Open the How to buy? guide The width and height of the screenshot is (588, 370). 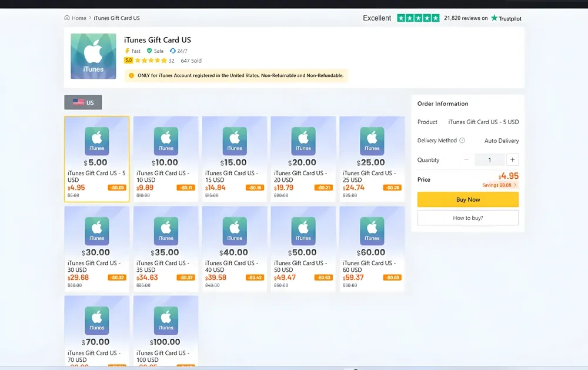click(x=467, y=218)
